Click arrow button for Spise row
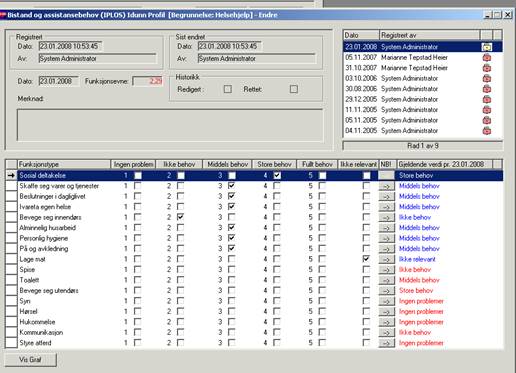Image resolution: width=516 pixels, height=373 pixels. (x=387, y=270)
